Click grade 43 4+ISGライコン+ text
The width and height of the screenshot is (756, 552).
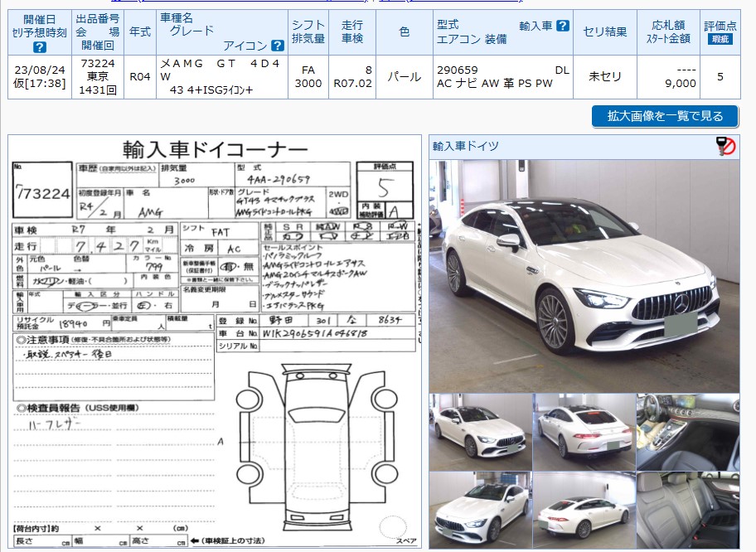[x=211, y=90]
